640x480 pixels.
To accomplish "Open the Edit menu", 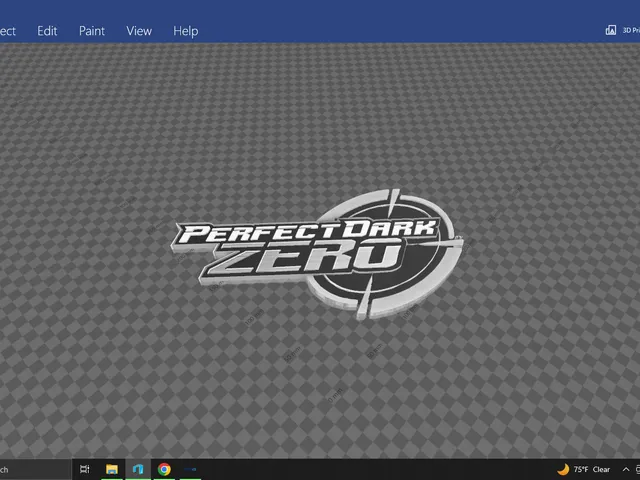I will click(47, 31).
